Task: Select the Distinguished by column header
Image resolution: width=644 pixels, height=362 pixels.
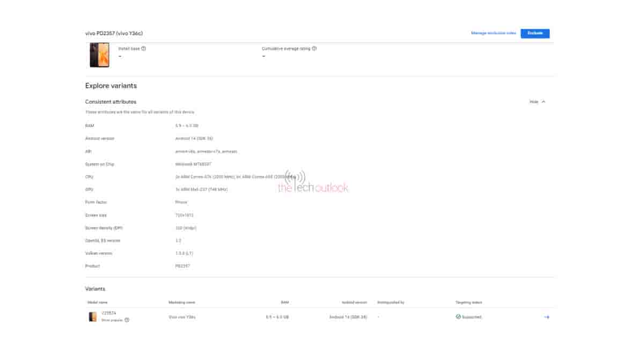Action: (391, 302)
